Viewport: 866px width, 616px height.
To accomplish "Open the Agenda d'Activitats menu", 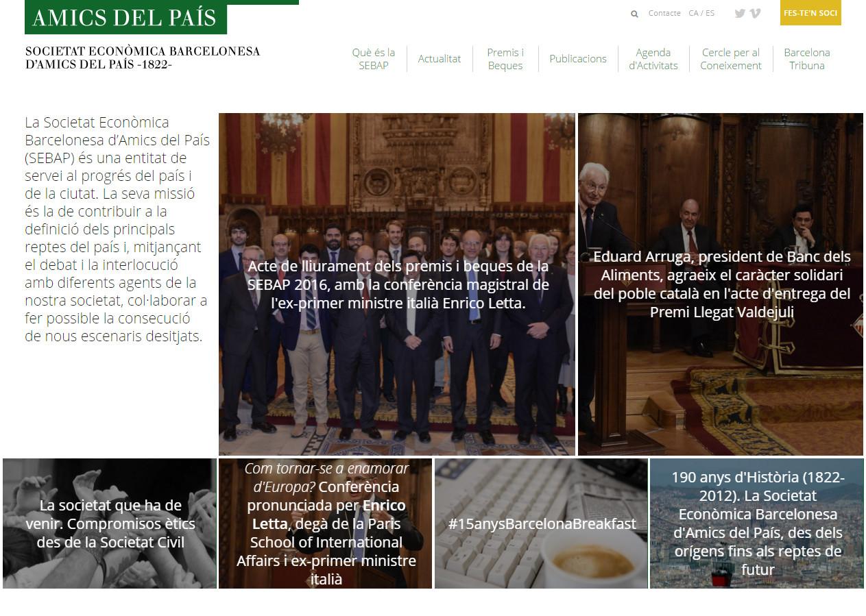I will (x=653, y=59).
